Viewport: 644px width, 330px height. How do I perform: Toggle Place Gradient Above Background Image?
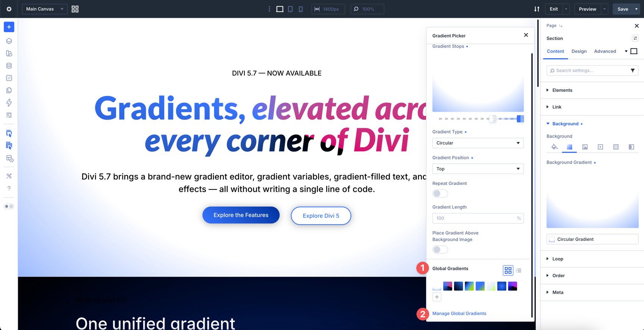pos(440,249)
